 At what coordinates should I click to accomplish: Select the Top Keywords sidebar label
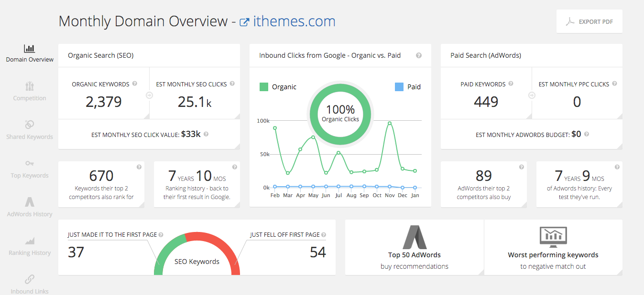tap(30, 176)
